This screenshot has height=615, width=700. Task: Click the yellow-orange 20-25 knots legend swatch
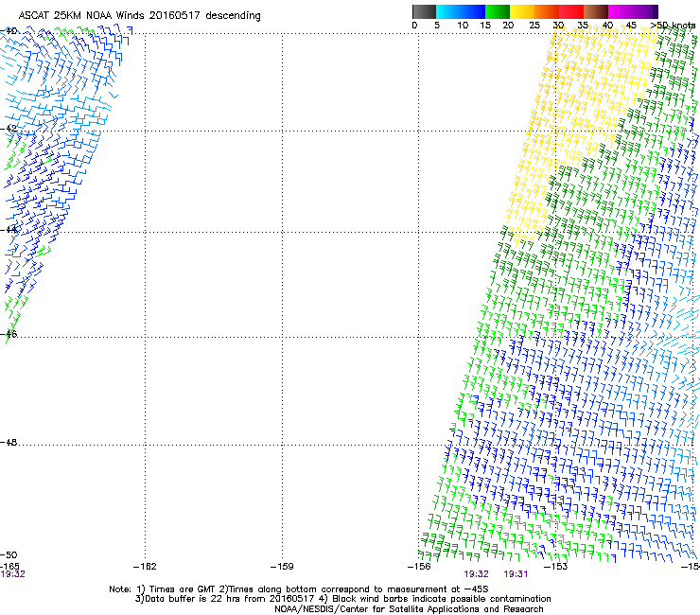[x=522, y=11]
